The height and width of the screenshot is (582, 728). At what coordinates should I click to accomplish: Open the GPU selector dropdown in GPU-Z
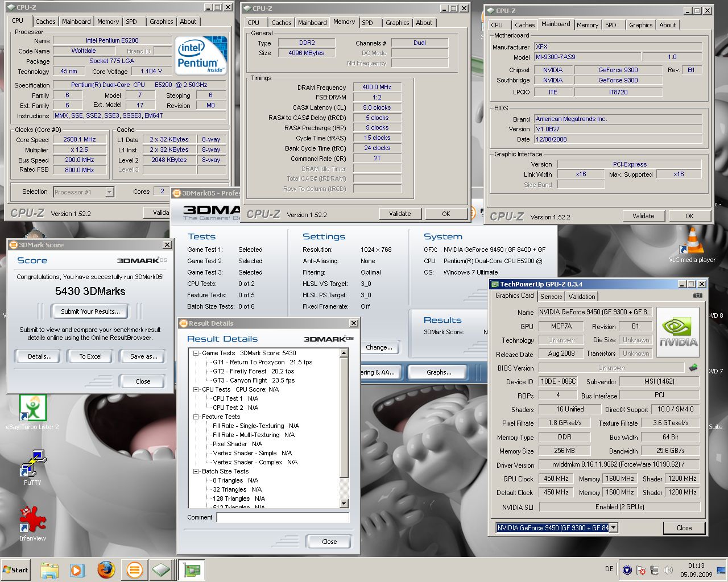tap(614, 528)
